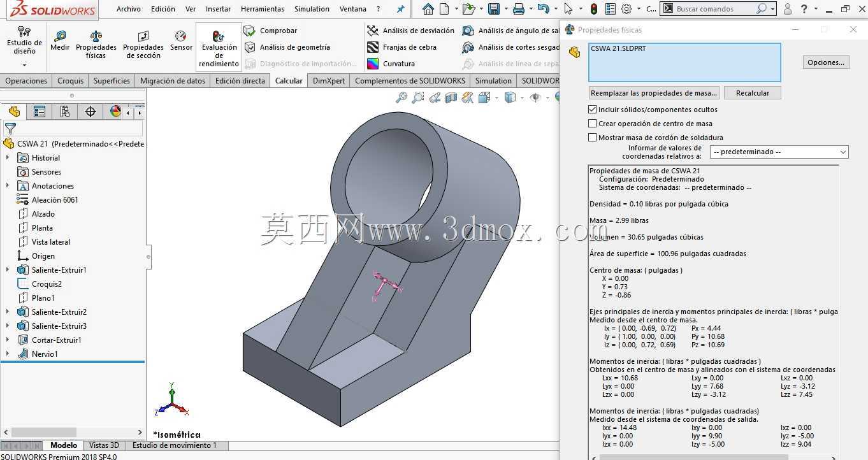Select the Medir measure tool
Screen dimensions: 868x460
coord(60,41)
